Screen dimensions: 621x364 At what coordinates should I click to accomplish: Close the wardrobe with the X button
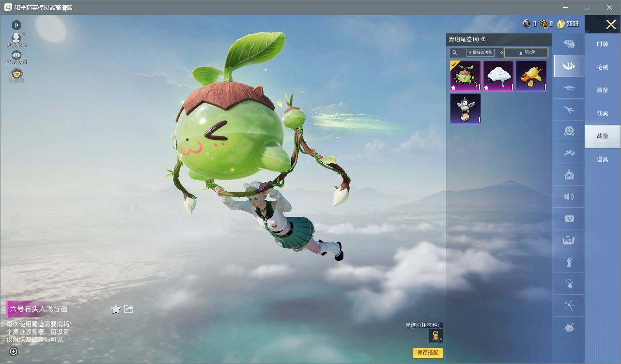(x=611, y=24)
